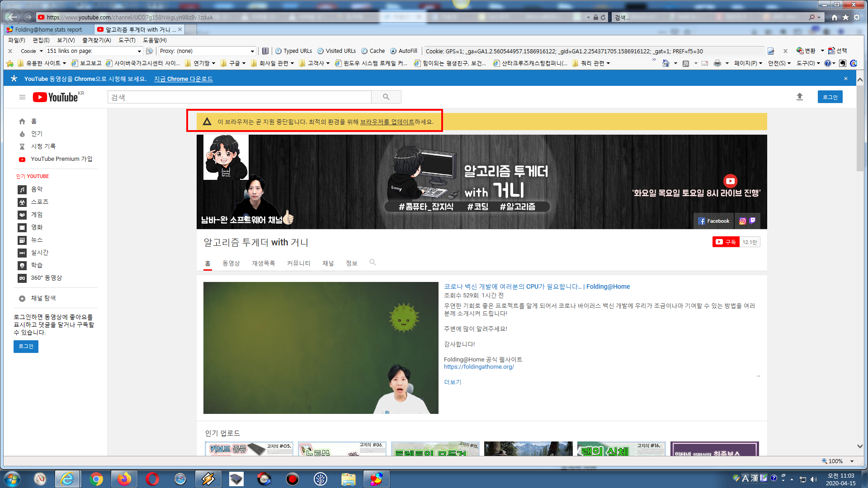Click the Cookie value text field
868x488 pixels.
[x=594, y=51]
